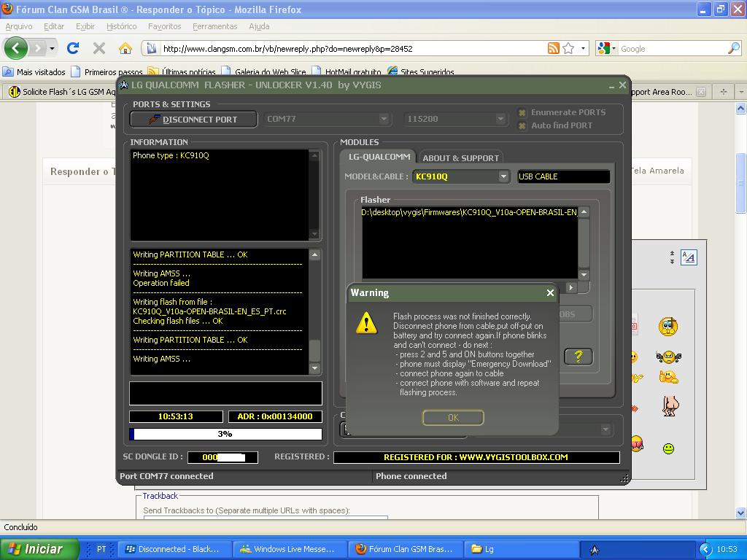The image size is (747, 560).
Task: Switch to the ABOUT & SUPPORT tab
Action: (x=461, y=158)
